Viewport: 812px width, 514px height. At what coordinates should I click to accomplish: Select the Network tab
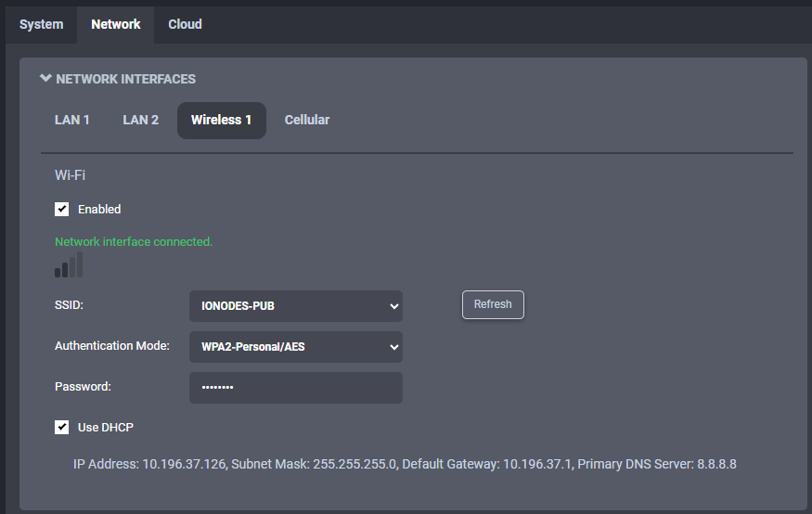pyautogui.click(x=115, y=24)
